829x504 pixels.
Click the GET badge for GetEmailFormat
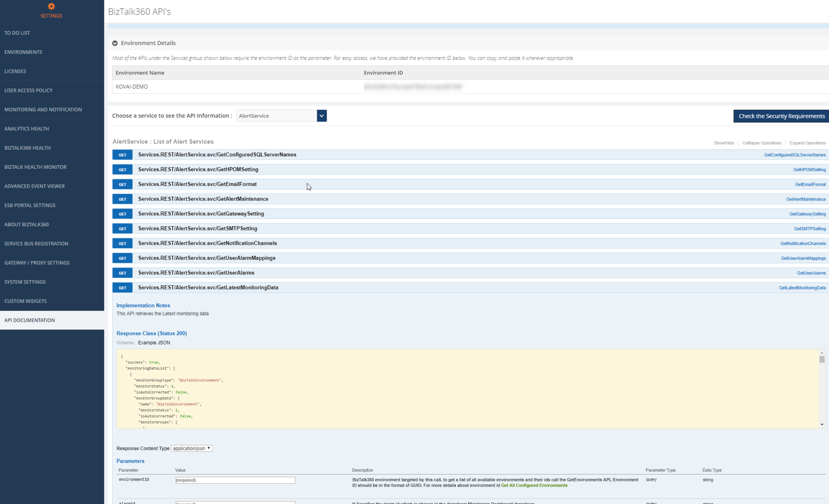pyautogui.click(x=122, y=184)
